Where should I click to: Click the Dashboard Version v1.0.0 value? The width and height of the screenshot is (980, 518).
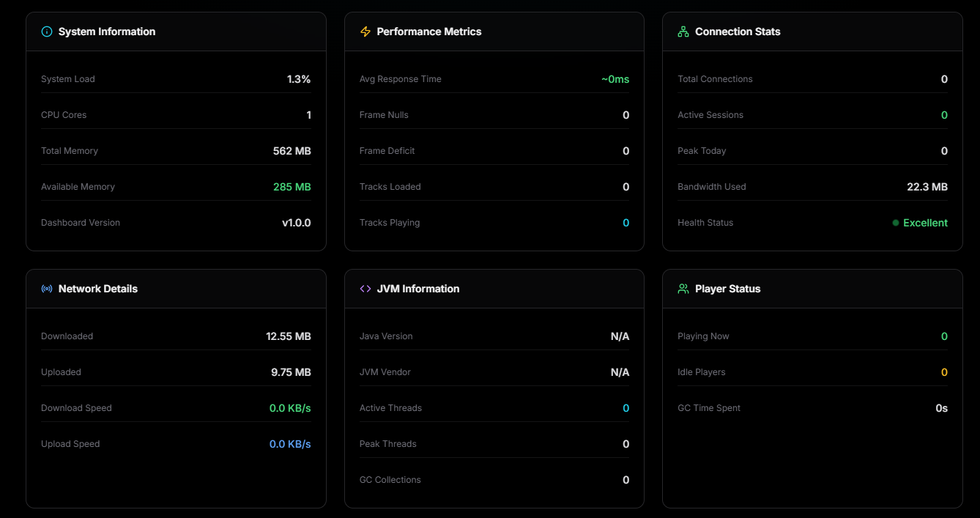point(297,223)
